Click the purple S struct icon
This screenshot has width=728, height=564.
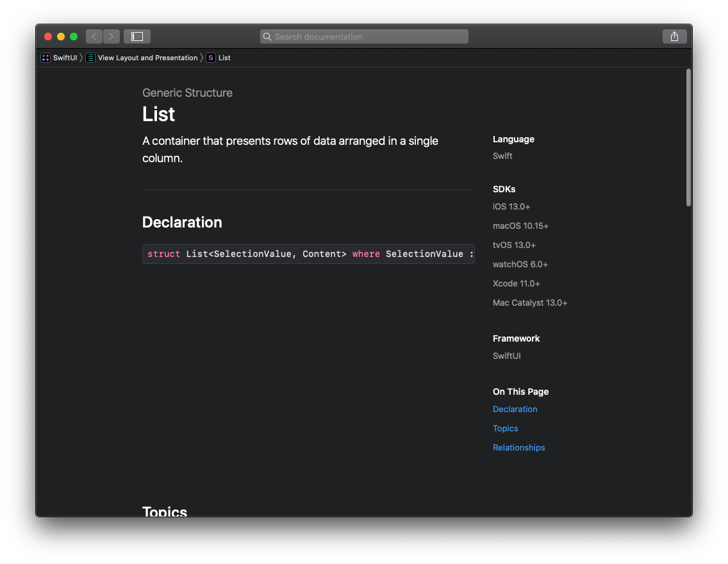(211, 58)
